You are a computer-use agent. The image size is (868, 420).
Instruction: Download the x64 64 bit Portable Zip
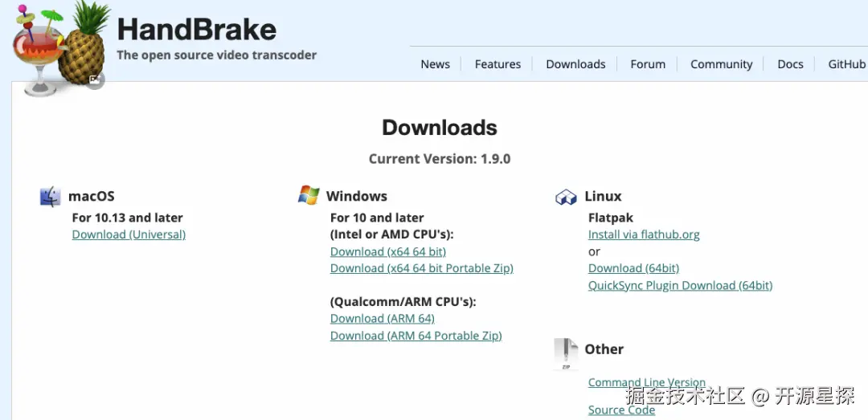(x=421, y=268)
